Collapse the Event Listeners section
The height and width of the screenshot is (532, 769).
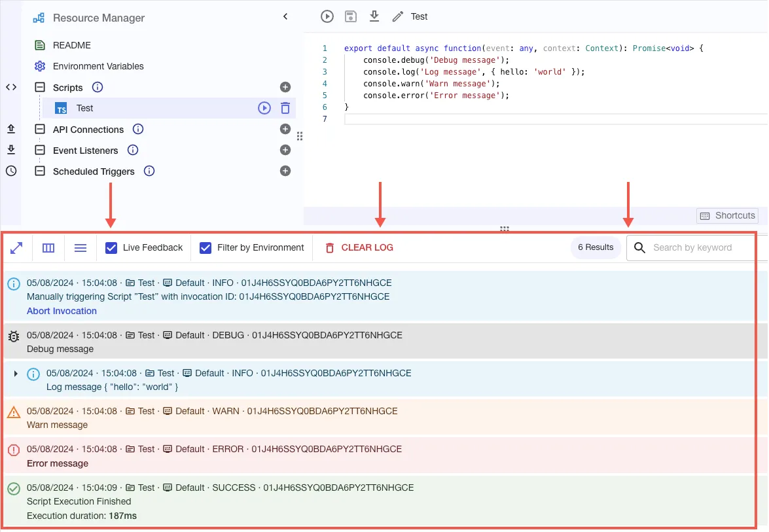pyautogui.click(x=40, y=150)
